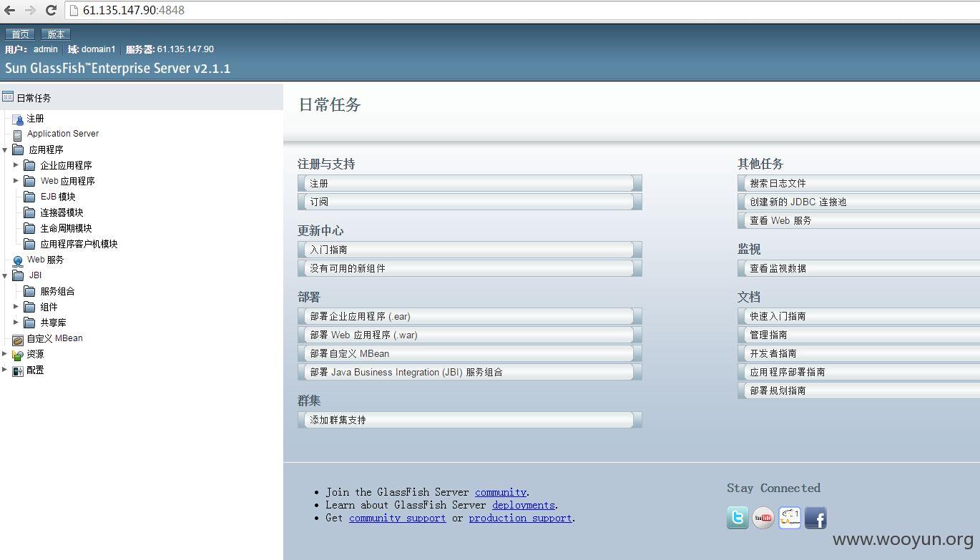Click the EJB 模块 folder icon
The height and width of the screenshot is (560, 980).
(x=29, y=197)
